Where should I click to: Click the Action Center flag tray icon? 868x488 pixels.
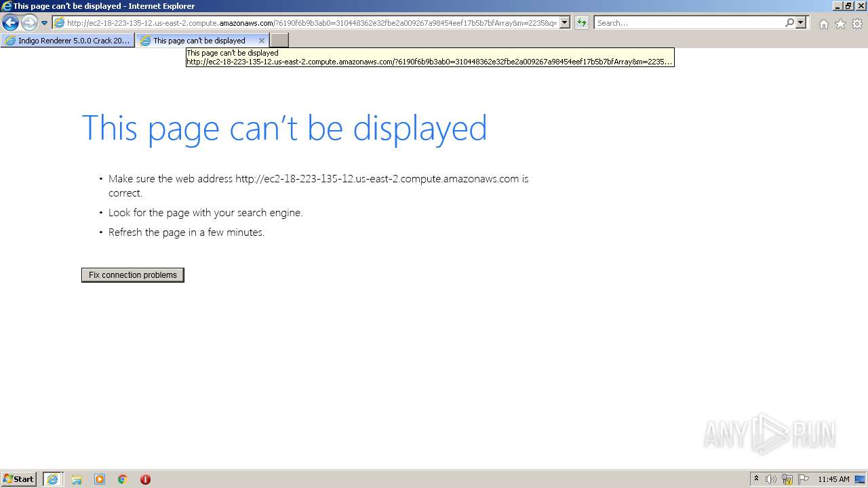[x=804, y=479]
